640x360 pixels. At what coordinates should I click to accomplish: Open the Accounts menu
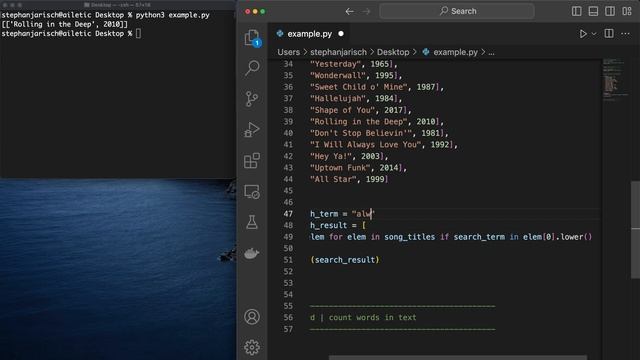tap(252, 317)
